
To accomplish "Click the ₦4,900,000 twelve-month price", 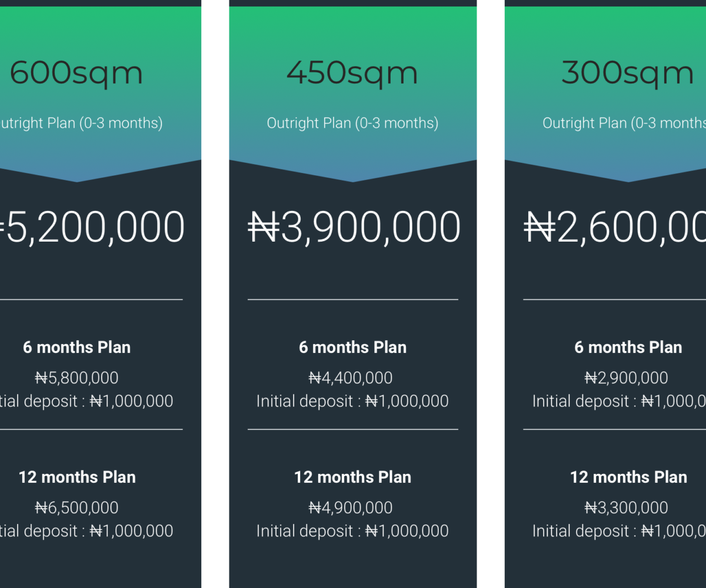I will point(351,508).
